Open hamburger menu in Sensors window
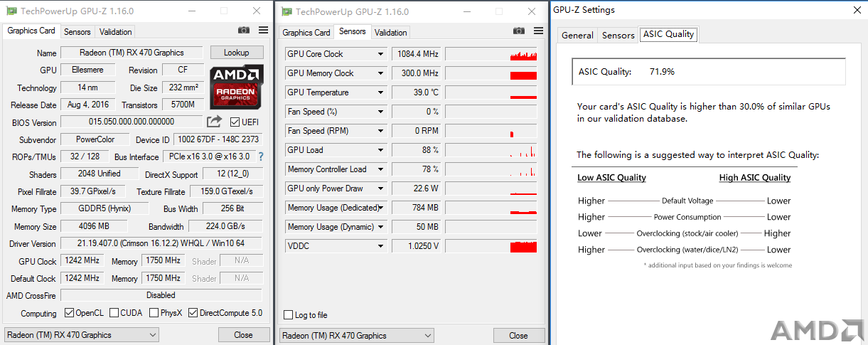Image resolution: width=868 pixels, height=345 pixels. (x=538, y=31)
